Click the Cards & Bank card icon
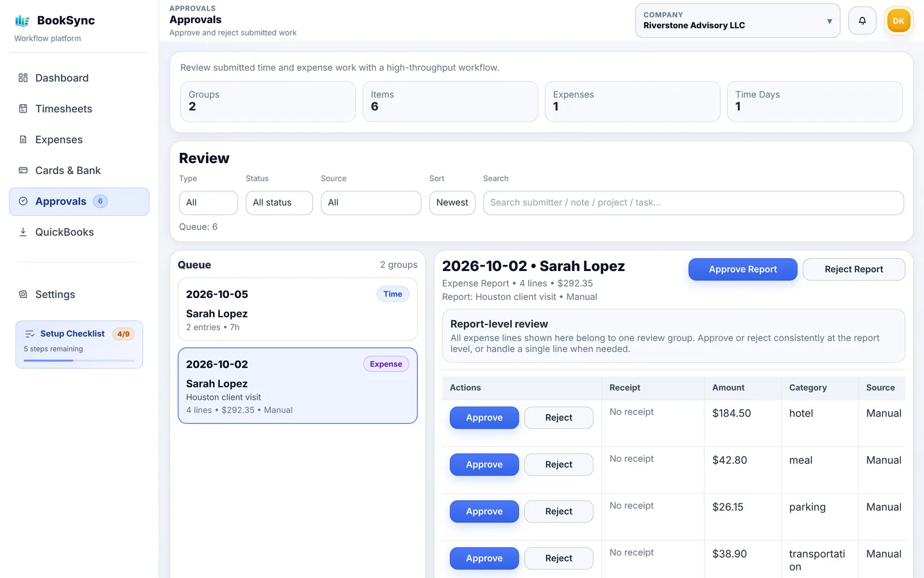 click(x=23, y=170)
